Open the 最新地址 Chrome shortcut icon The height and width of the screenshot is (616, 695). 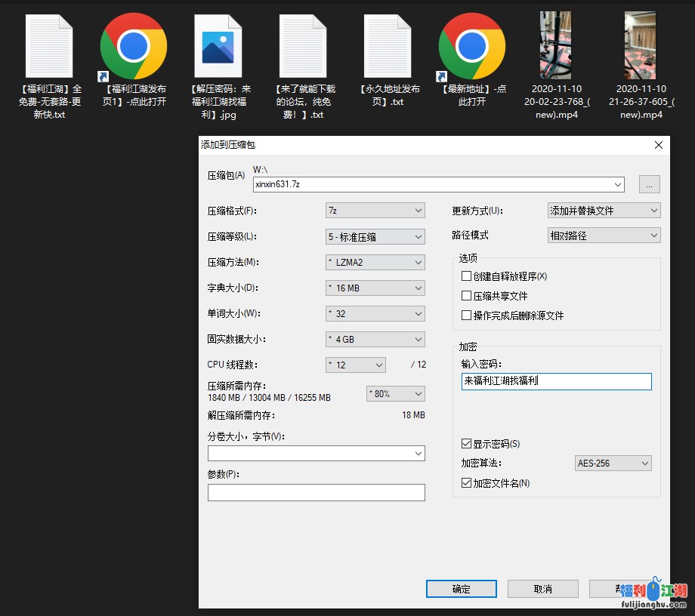[x=472, y=47]
